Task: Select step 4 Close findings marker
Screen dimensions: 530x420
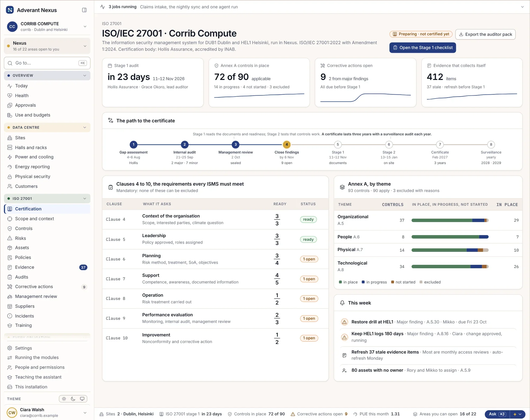Action: [x=287, y=145]
